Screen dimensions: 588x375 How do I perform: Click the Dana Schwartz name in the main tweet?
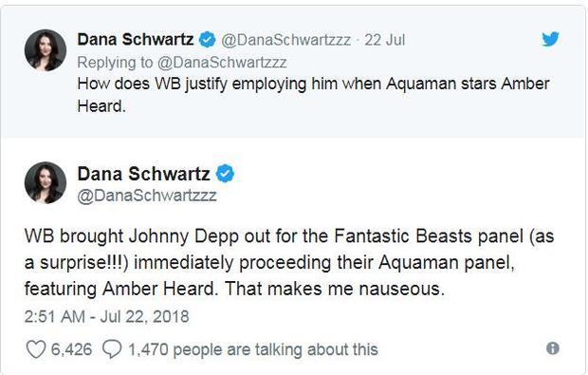point(143,174)
